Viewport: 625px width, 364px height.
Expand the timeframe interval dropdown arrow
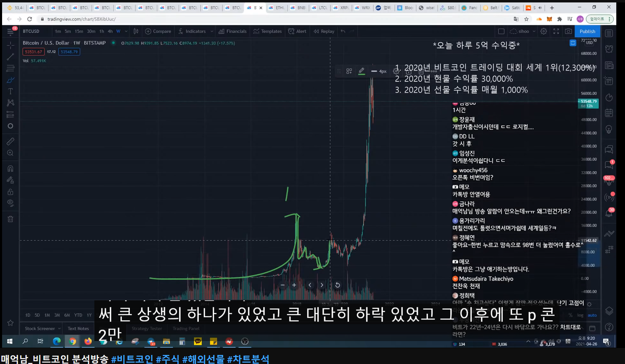point(126,31)
